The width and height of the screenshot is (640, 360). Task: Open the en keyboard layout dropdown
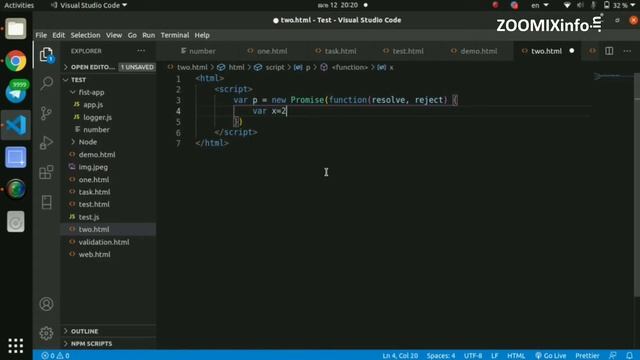click(x=540, y=5)
